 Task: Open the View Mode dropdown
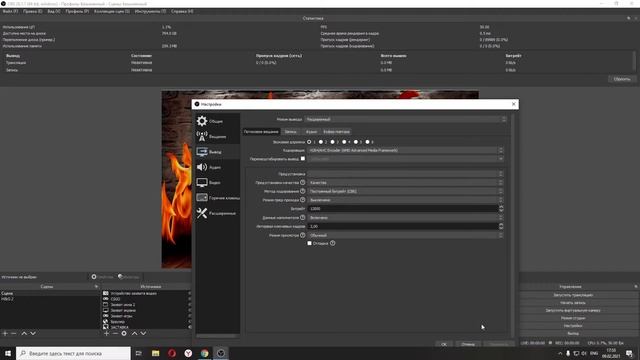tap(406, 235)
